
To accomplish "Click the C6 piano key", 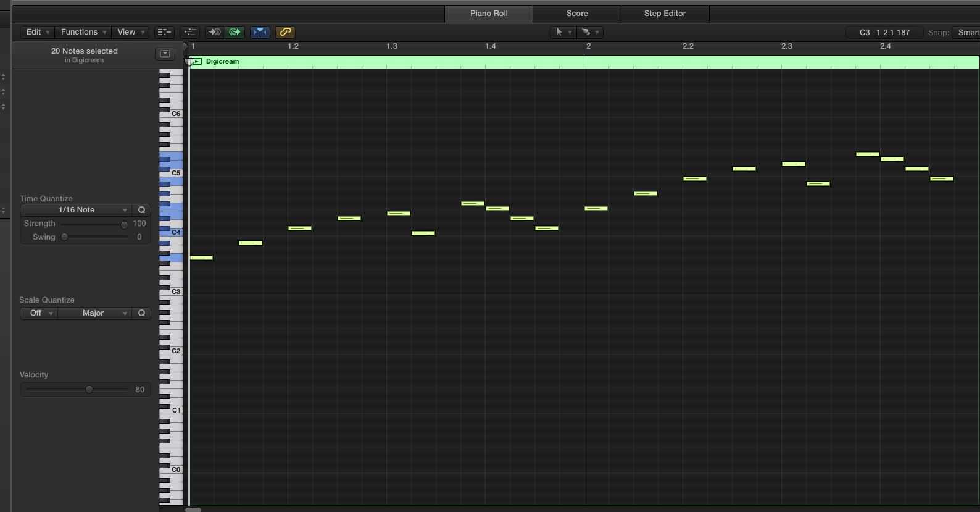I will click(175, 114).
